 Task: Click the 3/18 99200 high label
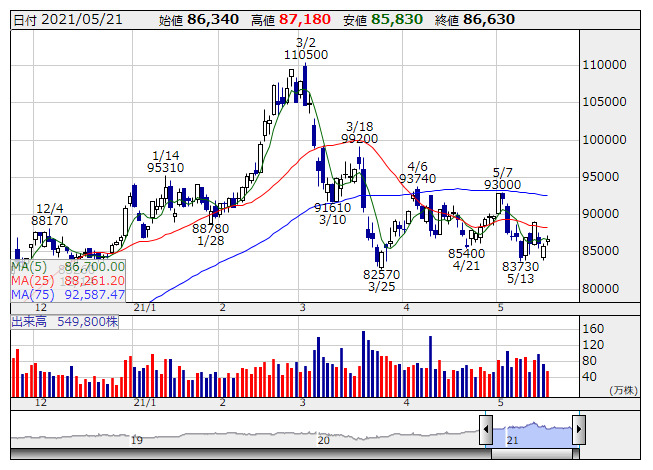[359, 132]
